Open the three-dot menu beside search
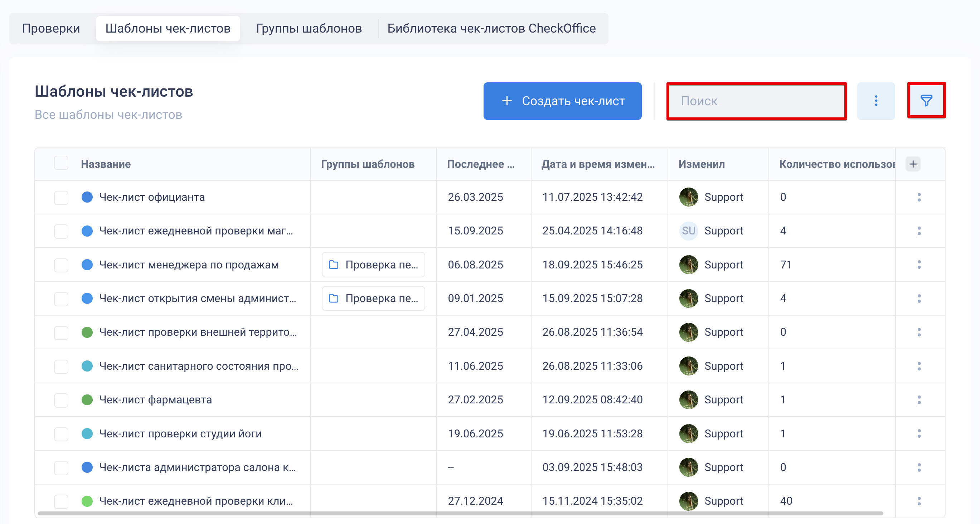 pyautogui.click(x=876, y=101)
